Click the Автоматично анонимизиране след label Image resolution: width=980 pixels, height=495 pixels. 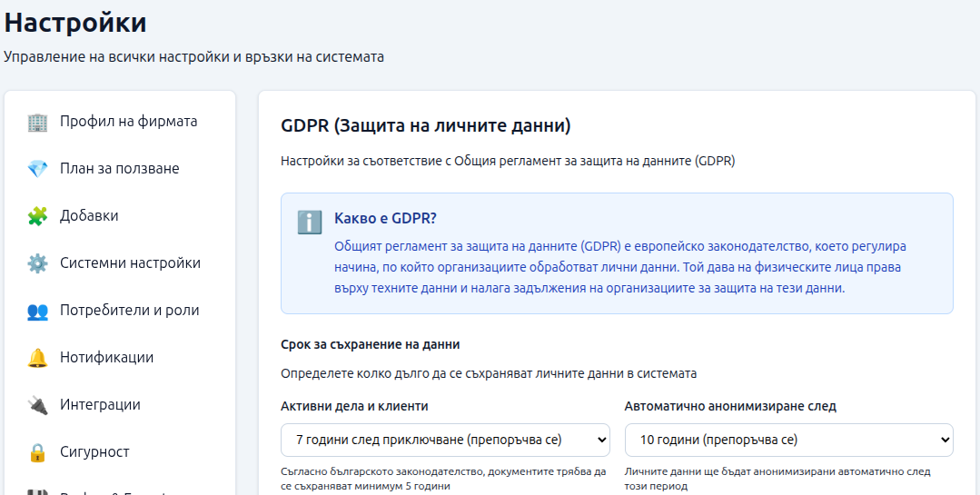pos(730,406)
